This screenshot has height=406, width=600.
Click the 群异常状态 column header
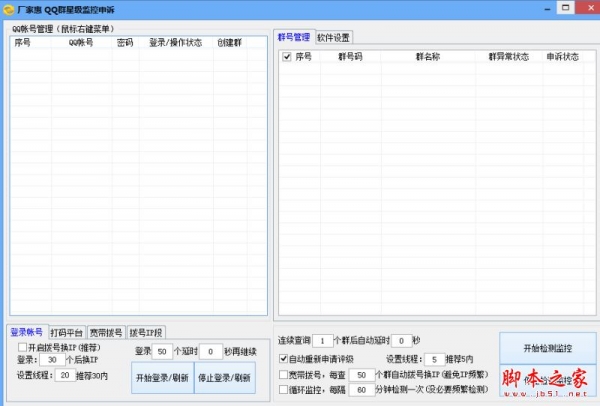pyautogui.click(x=509, y=57)
